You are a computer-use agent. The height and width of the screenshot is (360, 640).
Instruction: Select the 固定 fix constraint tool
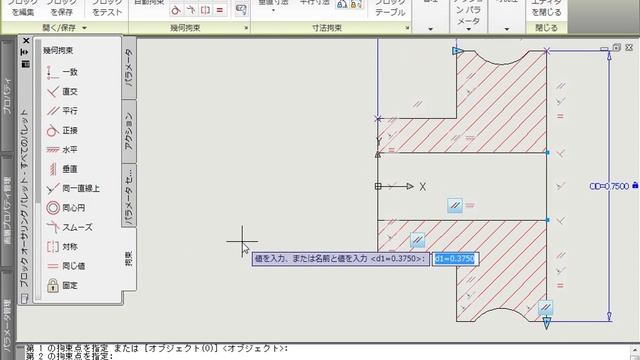coord(62,285)
